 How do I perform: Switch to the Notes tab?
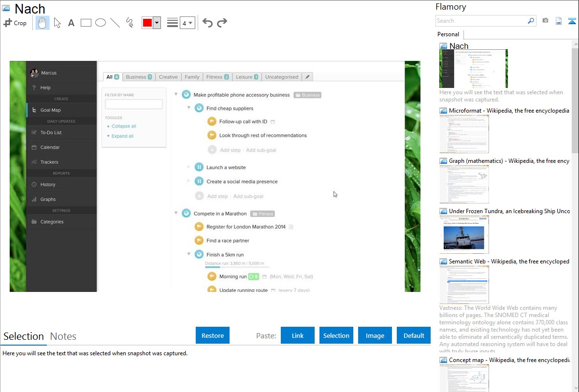(x=63, y=336)
